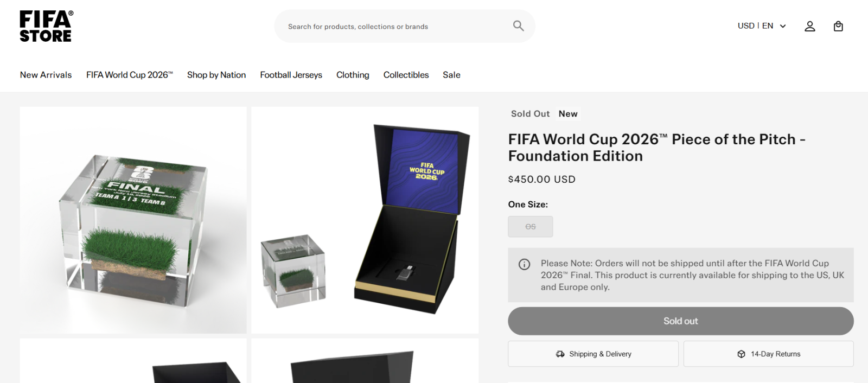Open the New Arrivals menu
Image resolution: width=868 pixels, height=383 pixels.
tap(46, 75)
